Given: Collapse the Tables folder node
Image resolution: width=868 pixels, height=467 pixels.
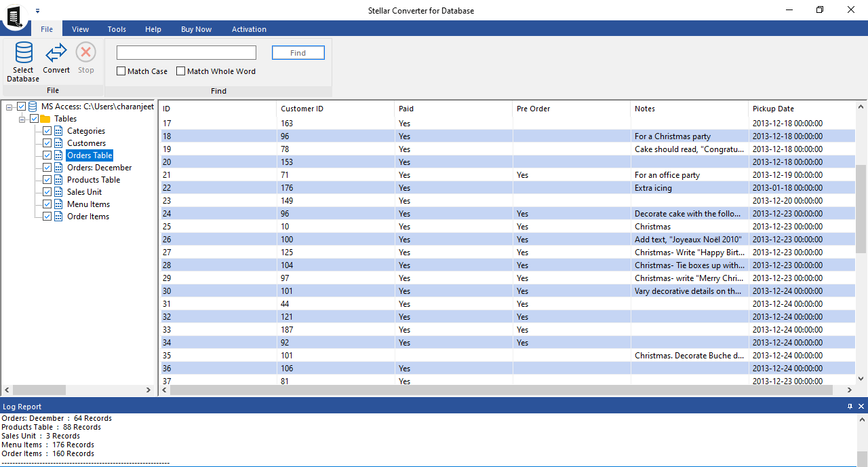Looking at the screenshot, I should pos(22,119).
